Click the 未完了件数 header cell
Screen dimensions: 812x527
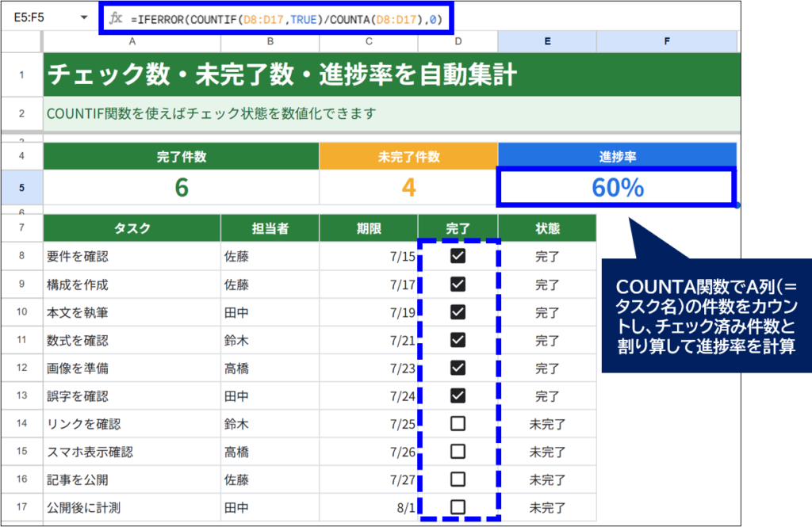[x=408, y=156]
